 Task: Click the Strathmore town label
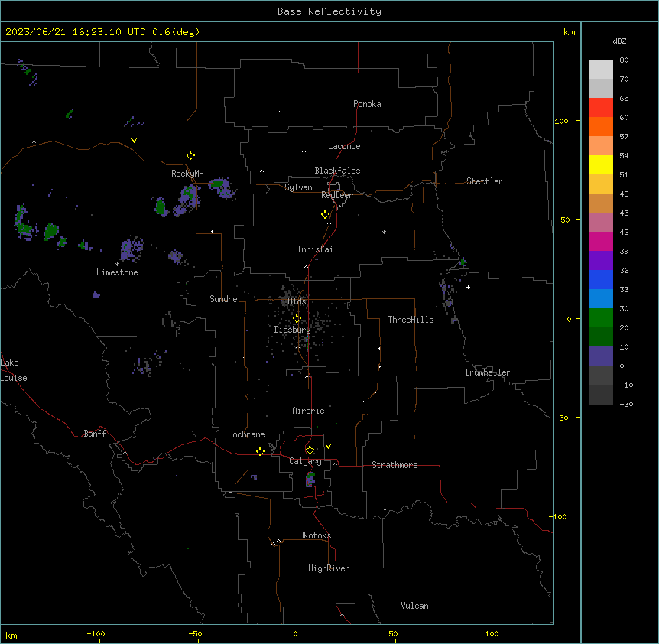click(x=394, y=465)
